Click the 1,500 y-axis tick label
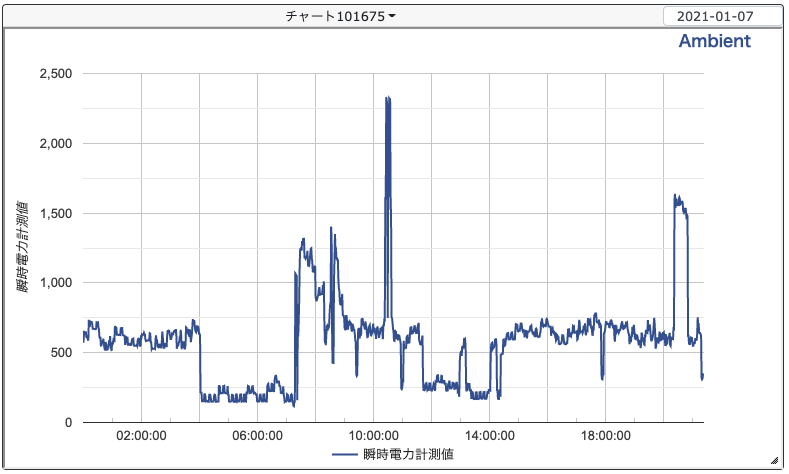This screenshot has height=474, width=789. tap(55, 213)
